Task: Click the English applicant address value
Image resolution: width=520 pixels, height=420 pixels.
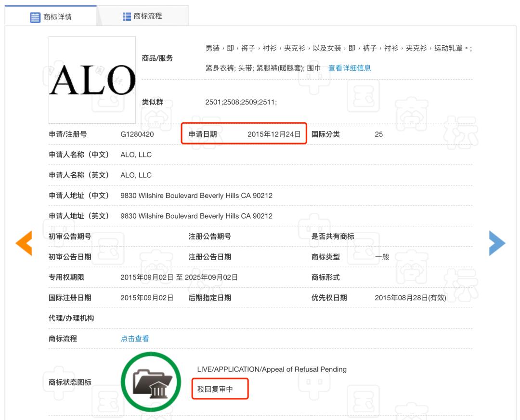Action: (x=196, y=216)
